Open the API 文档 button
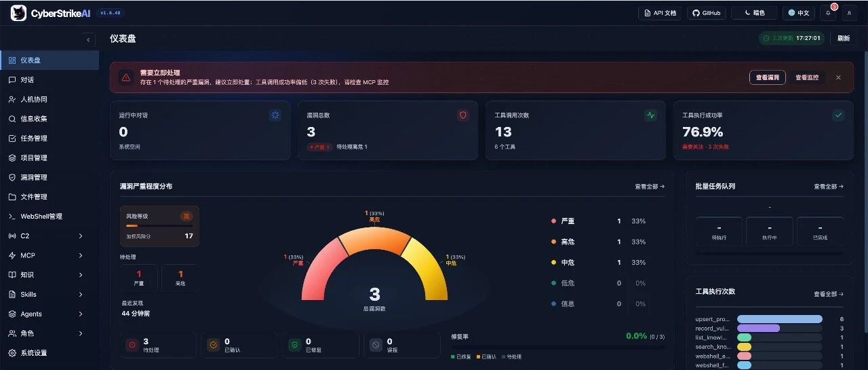The width and height of the screenshot is (868, 370). click(660, 13)
